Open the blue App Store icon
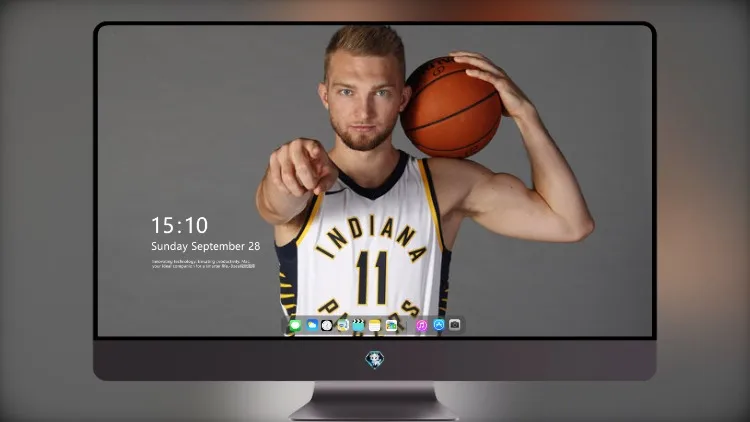This screenshot has height=422, width=750. [439, 325]
